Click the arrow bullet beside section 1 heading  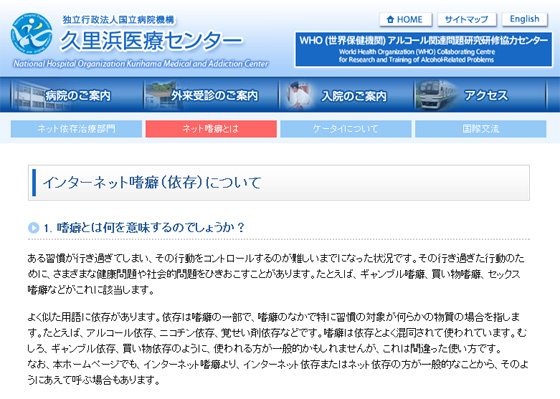(34, 228)
